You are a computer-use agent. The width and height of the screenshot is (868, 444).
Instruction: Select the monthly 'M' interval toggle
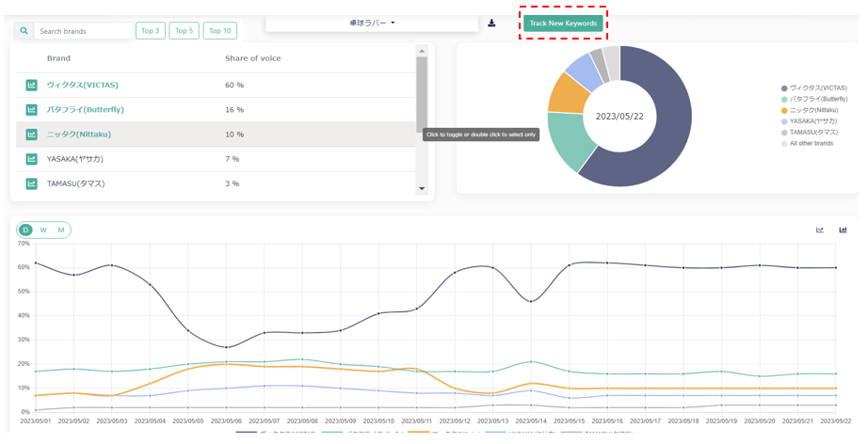(x=61, y=230)
